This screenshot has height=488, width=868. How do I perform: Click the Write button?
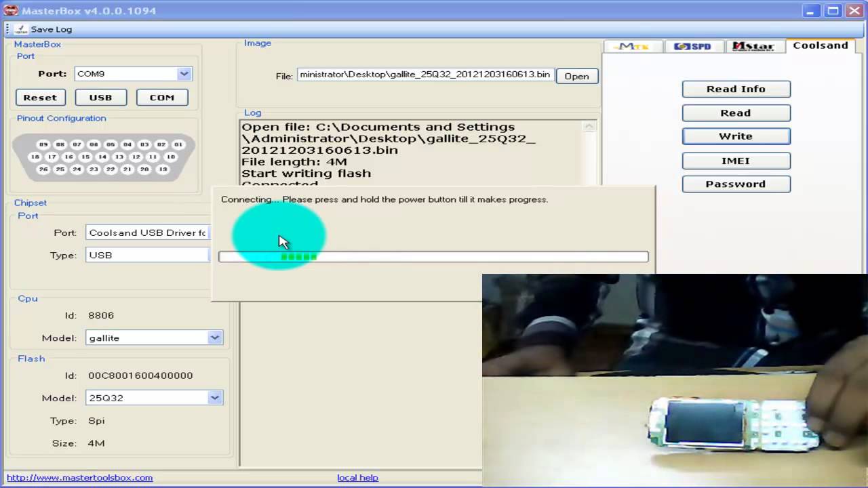(x=736, y=136)
